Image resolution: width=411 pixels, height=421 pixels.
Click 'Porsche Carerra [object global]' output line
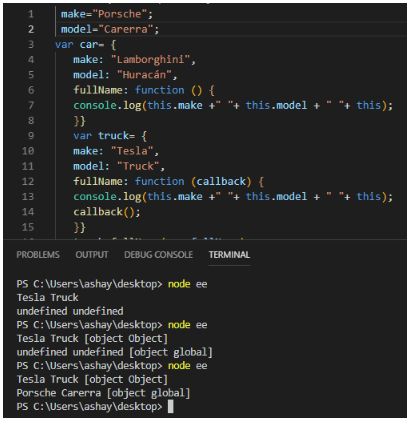[103, 393]
